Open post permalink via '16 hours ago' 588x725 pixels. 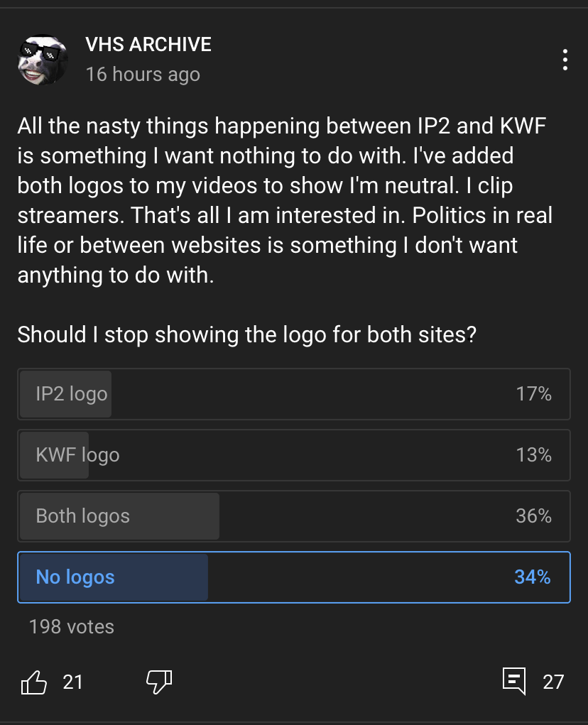(x=143, y=75)
